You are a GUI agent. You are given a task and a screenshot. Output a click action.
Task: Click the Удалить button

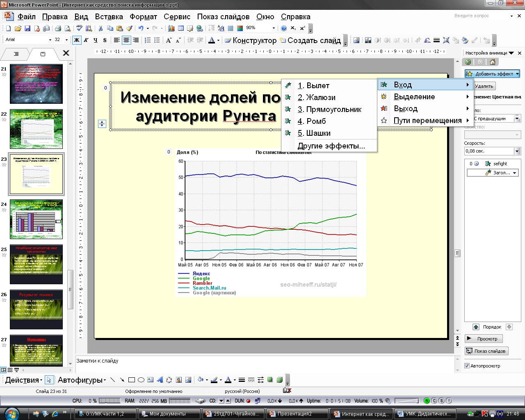coord(484,86)
